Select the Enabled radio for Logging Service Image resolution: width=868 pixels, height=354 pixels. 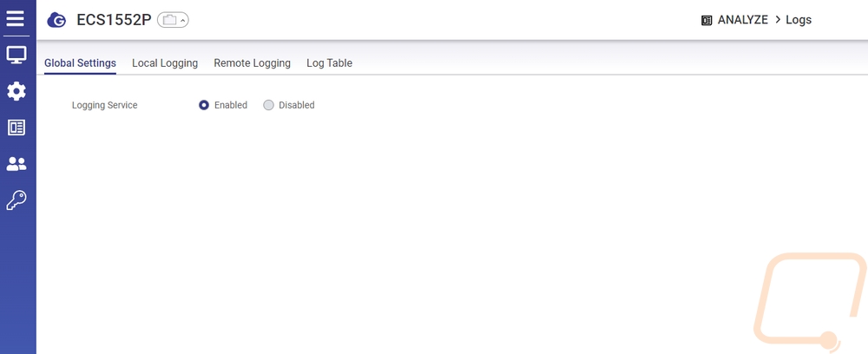[204, 105]
